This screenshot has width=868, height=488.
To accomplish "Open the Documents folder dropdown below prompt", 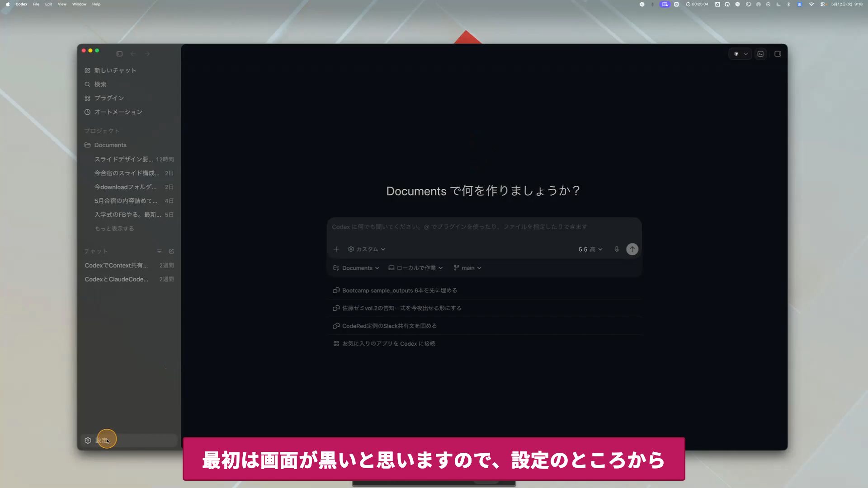I will 356,268.
